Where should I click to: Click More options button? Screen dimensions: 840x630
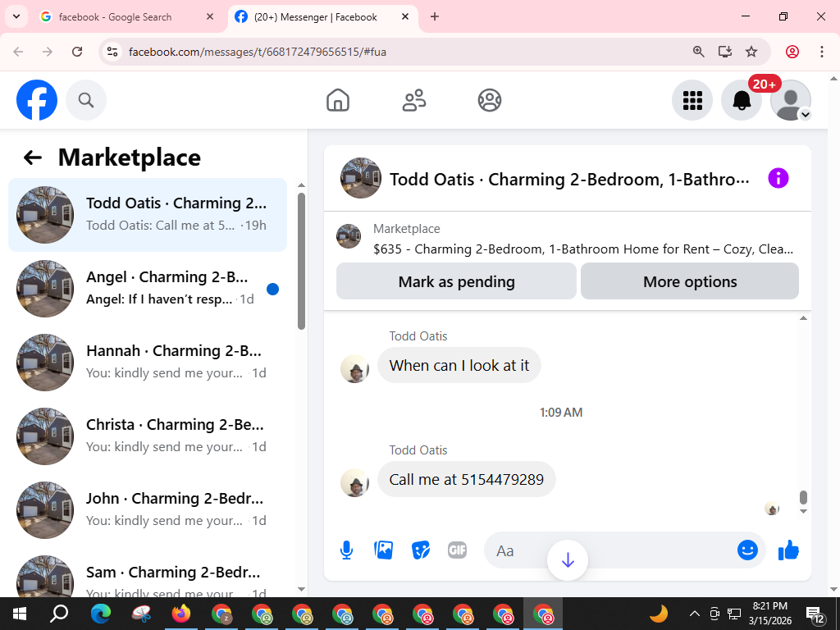click(x=690, y=281)
